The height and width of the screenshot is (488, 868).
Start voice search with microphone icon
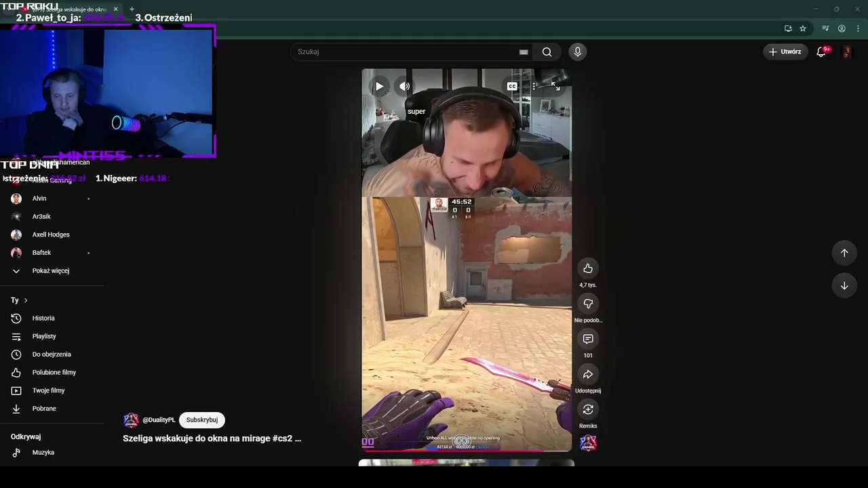point(578,52)
